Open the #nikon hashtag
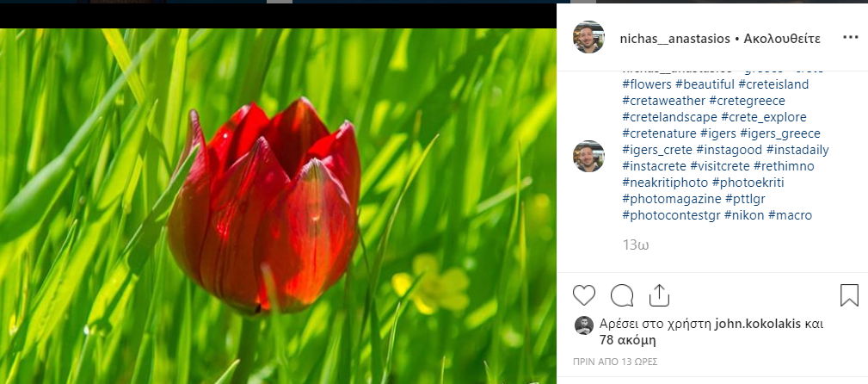This screenshot has height=384, width=868. [x=744, y=215]
